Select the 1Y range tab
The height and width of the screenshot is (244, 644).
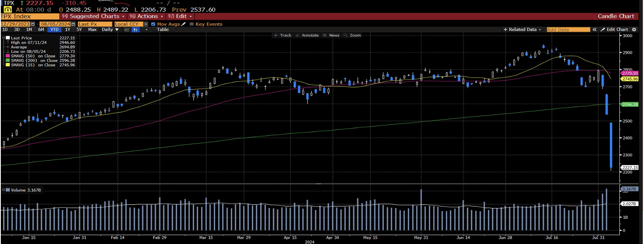coord(67,29)
